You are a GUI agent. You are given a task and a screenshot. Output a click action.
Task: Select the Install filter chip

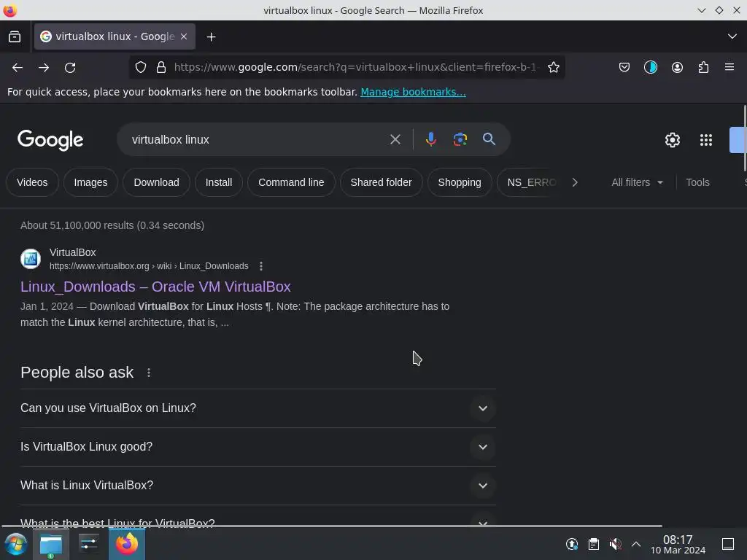coord(219,182)
